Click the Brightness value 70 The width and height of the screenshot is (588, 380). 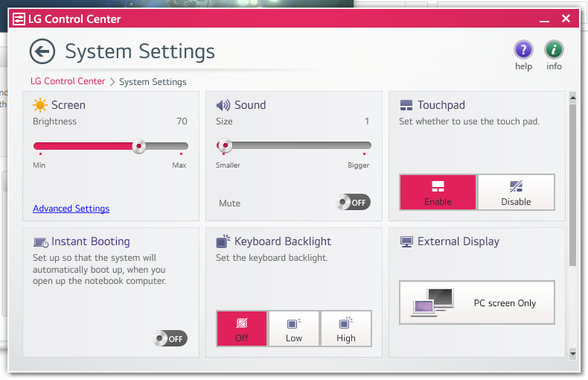point(182,121)
